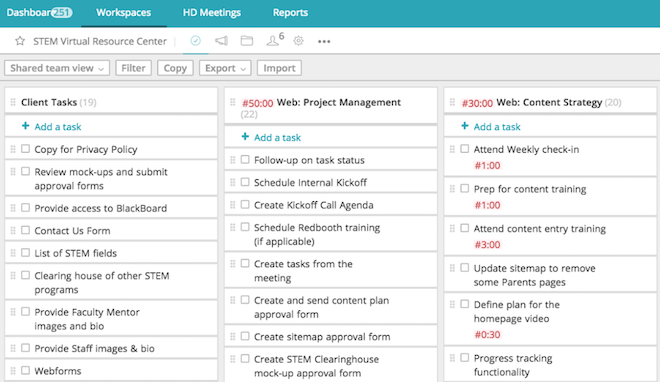660x382 pixels.
Task: Click the Copy button
Action: (175, 68)
